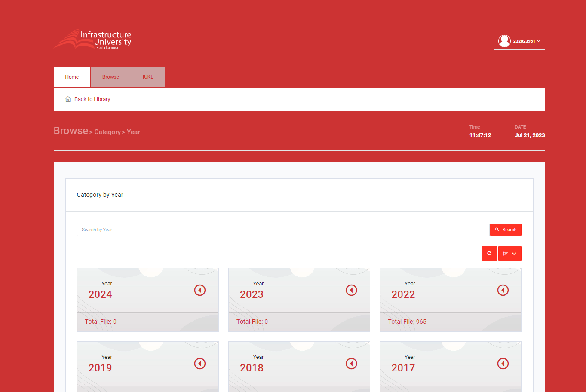Click the Year breadcrumb item
Viewport: 586px width, 392px height.
(133, 132)
